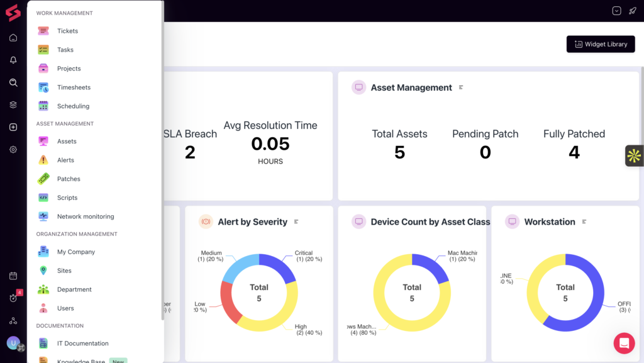The width and height of the screenshot is (644, 363).
Task: Open Asset Management widget options menu
Action: pos(461,87)
